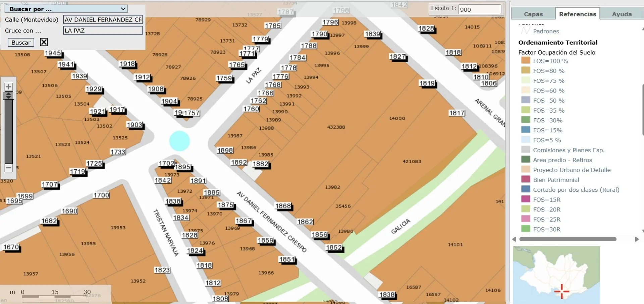Focus the Escala 1: input field
The height and width of the screenshot is (304, 644).
(479, 9)
